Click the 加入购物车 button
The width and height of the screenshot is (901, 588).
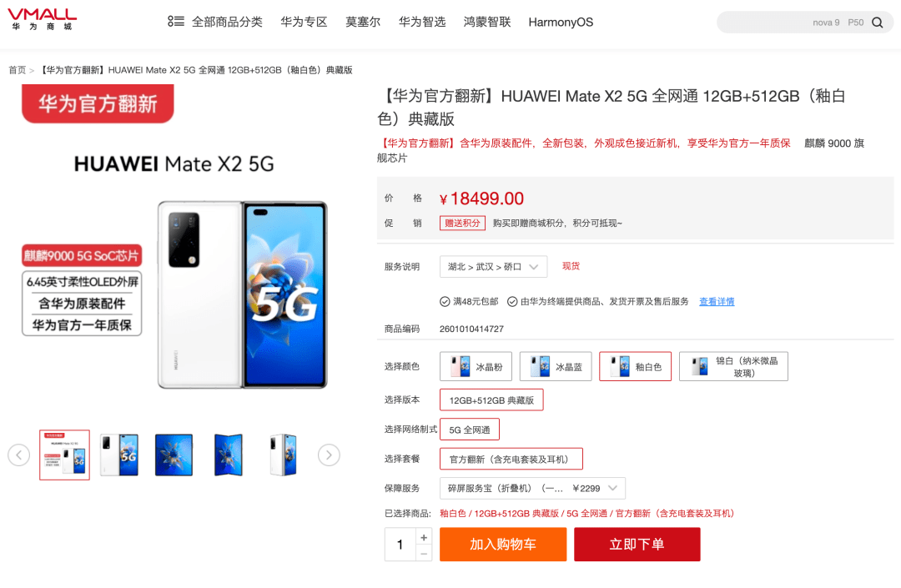tap(503, 545)
